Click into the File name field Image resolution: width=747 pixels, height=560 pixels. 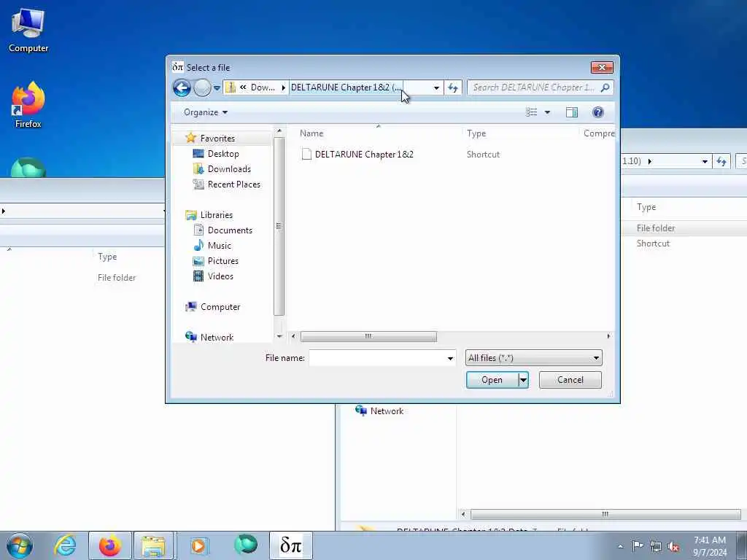[377, 358]
